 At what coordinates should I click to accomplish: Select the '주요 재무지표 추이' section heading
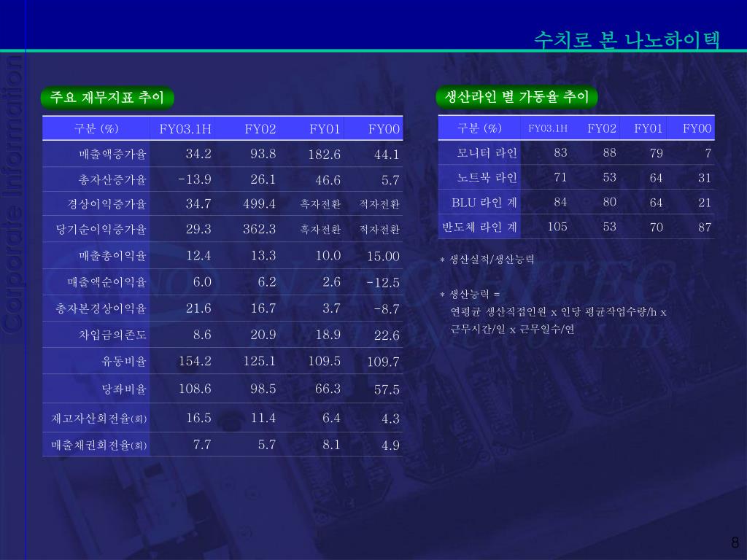click(107, 97)
